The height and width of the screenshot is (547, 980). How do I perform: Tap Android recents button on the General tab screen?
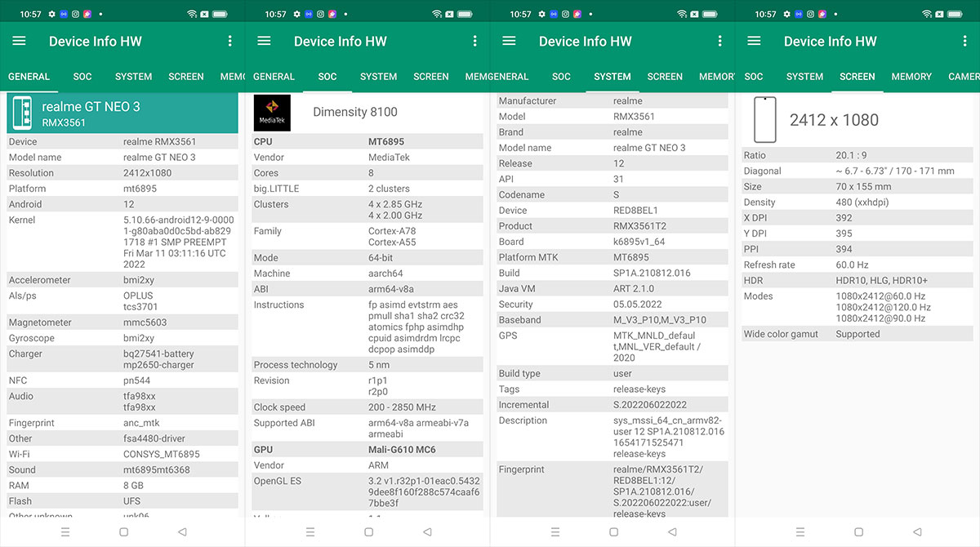65,531
